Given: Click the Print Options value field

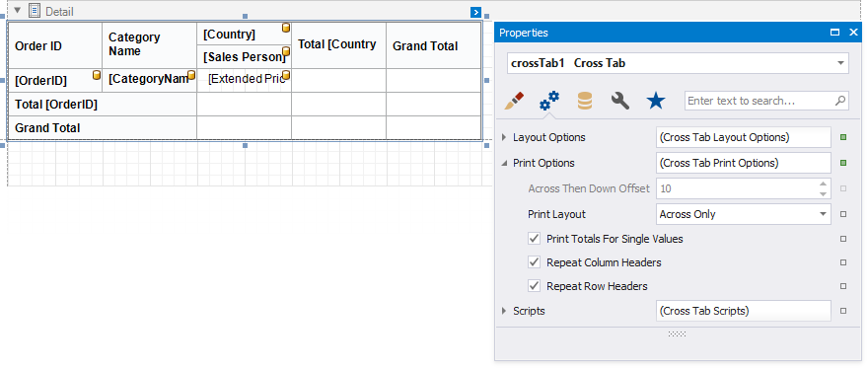Looking at the screenshot, I should click(x=744, y=163).
